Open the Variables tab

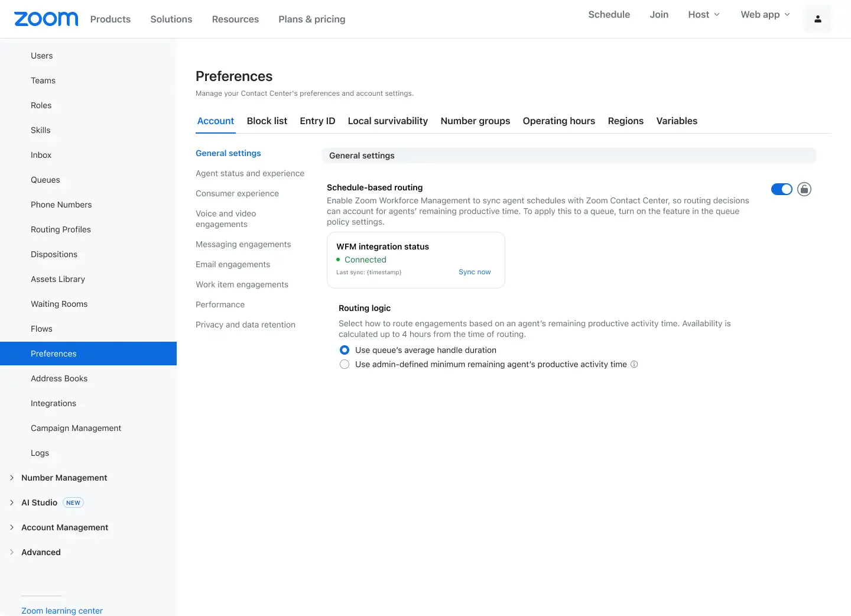(x=677, y=121)
